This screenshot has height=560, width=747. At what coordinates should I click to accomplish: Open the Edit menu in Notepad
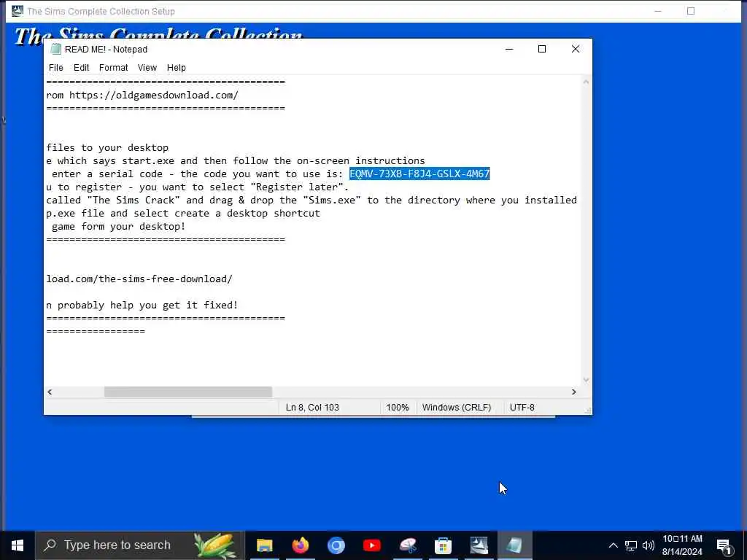tap(81, 68)
